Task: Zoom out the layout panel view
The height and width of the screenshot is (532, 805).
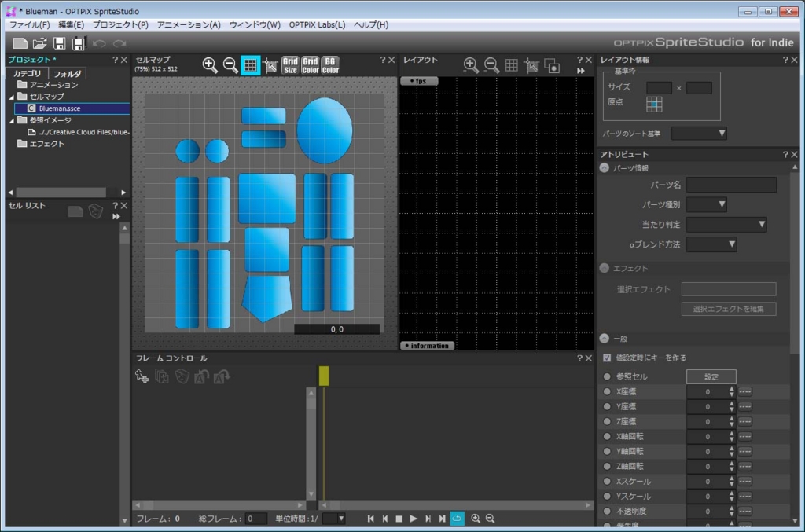Action: [491, 65]
